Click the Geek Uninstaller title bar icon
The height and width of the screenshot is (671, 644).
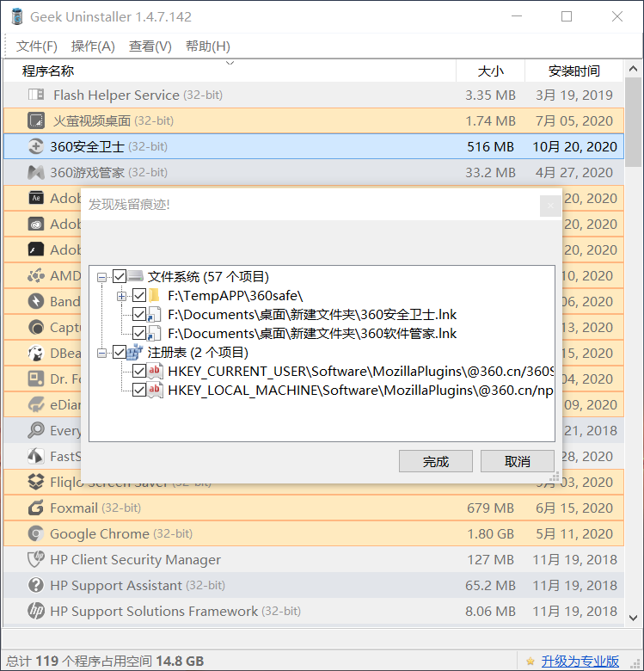coord(17,16)
